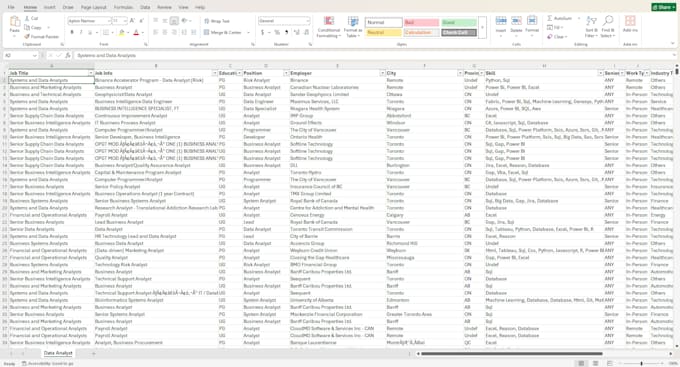Toggle Italic formatting
Image resolution: width=680 pixels, height=367 pixels.
tap(81, 33)
